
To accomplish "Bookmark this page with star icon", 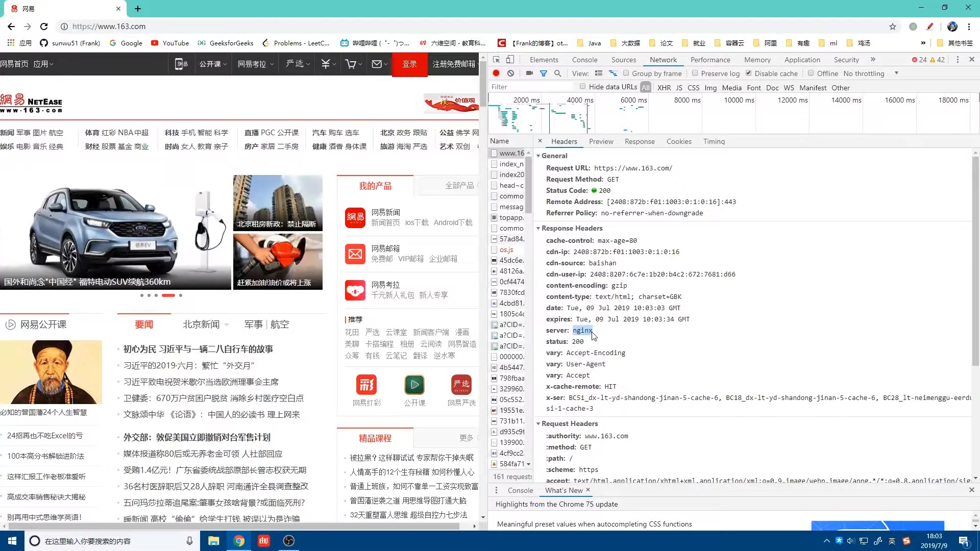I will pyautogui.click(x=893, y=27).
